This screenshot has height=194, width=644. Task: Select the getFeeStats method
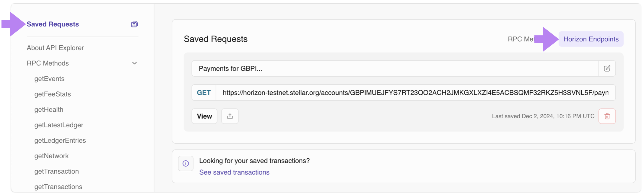coord(53,94)
